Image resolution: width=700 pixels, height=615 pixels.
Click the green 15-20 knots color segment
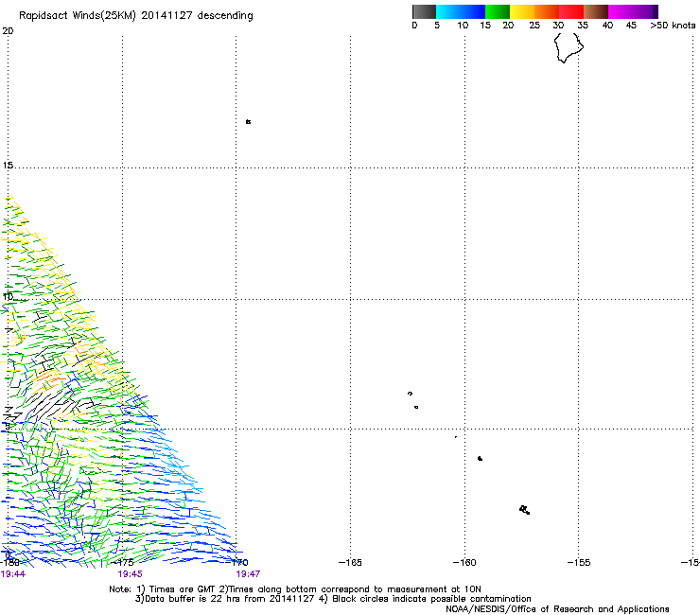click(498, 11)
